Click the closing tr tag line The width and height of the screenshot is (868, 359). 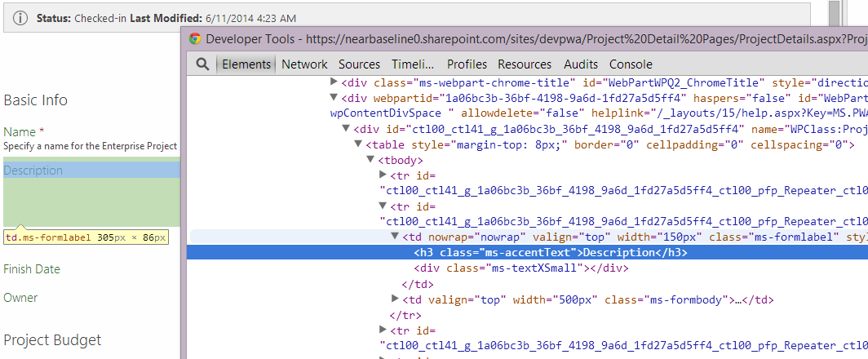(405, 315)
